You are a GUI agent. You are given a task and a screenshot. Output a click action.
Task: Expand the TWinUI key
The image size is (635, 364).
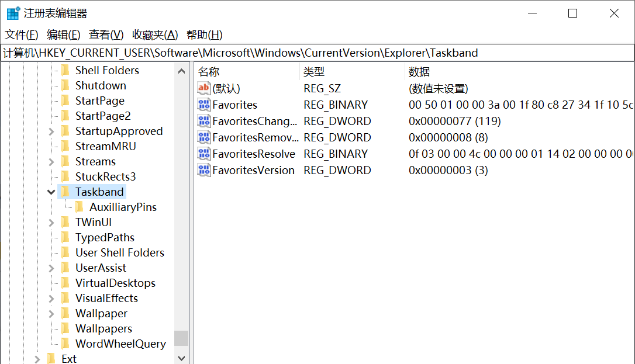[51, 222]
